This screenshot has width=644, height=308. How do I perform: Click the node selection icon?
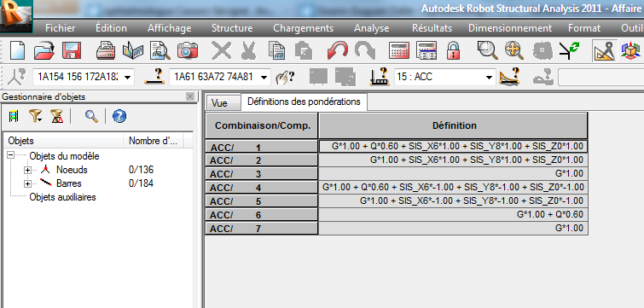click(17, 77)
